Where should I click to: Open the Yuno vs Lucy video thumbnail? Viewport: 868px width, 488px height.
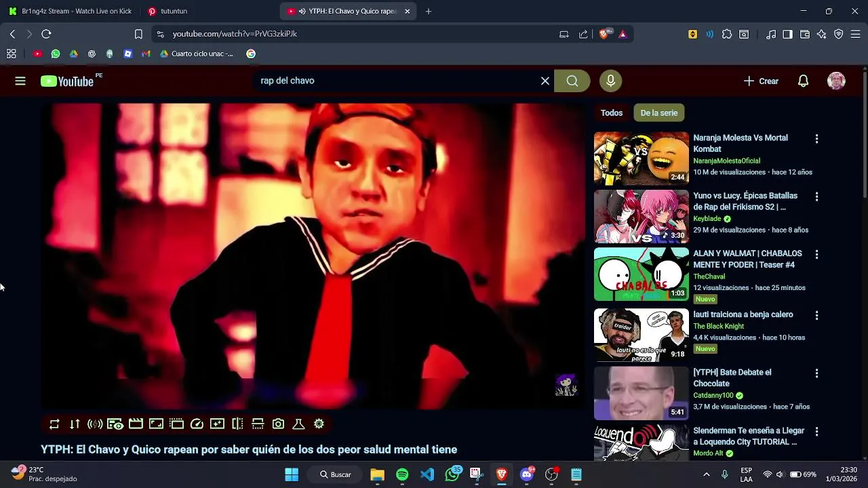point(641,216)
